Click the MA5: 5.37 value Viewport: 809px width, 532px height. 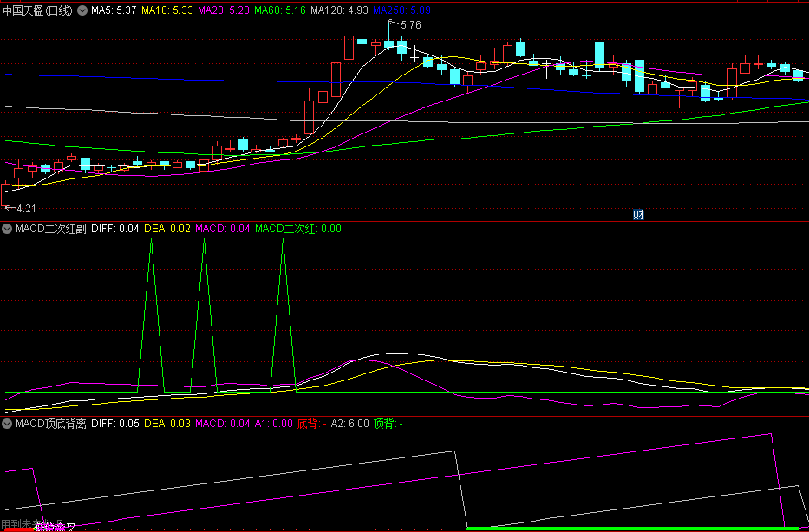coord(114,10)
